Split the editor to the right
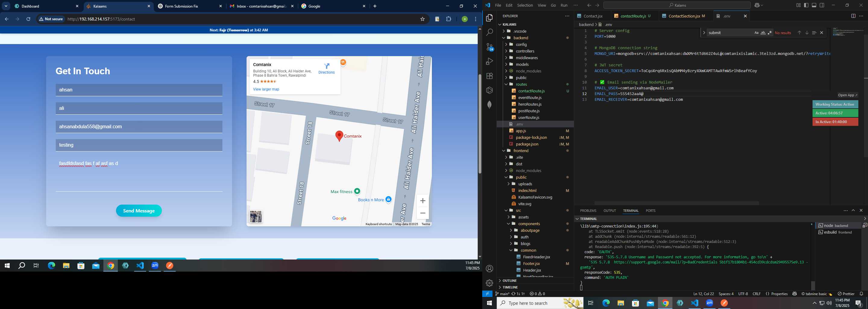The width and height of the screenshot is (868, 309). (853, 16)
